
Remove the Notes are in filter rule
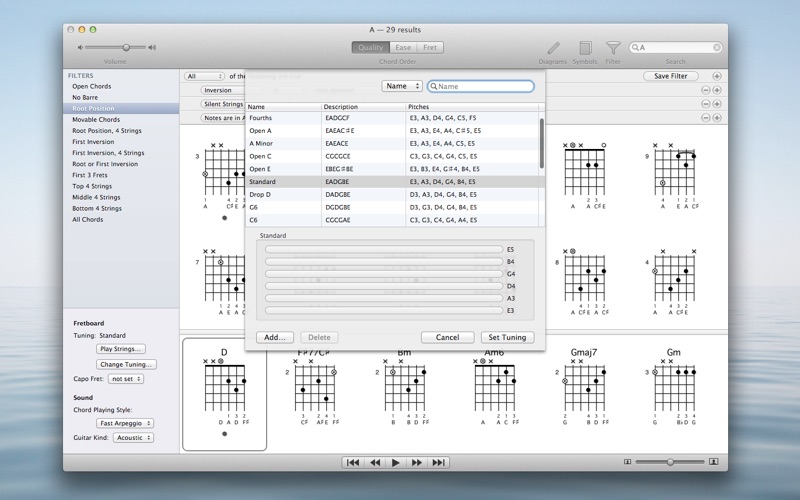pyautogui.click(x=706, y=117)
